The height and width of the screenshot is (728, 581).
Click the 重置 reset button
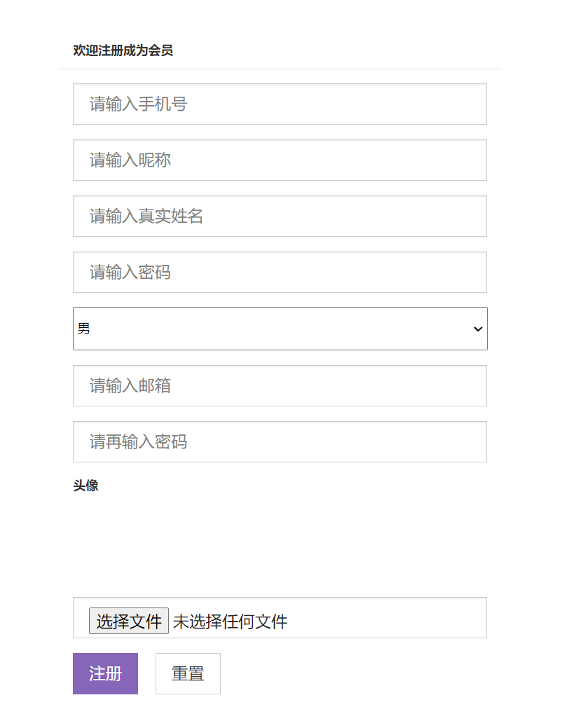187,673
